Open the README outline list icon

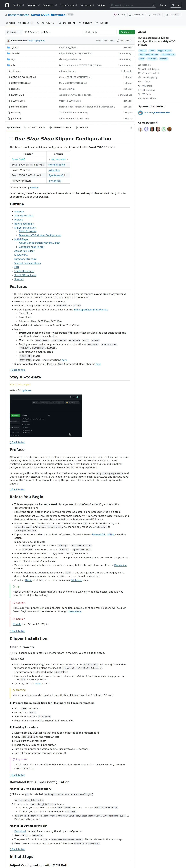click(x=131, y=128)
